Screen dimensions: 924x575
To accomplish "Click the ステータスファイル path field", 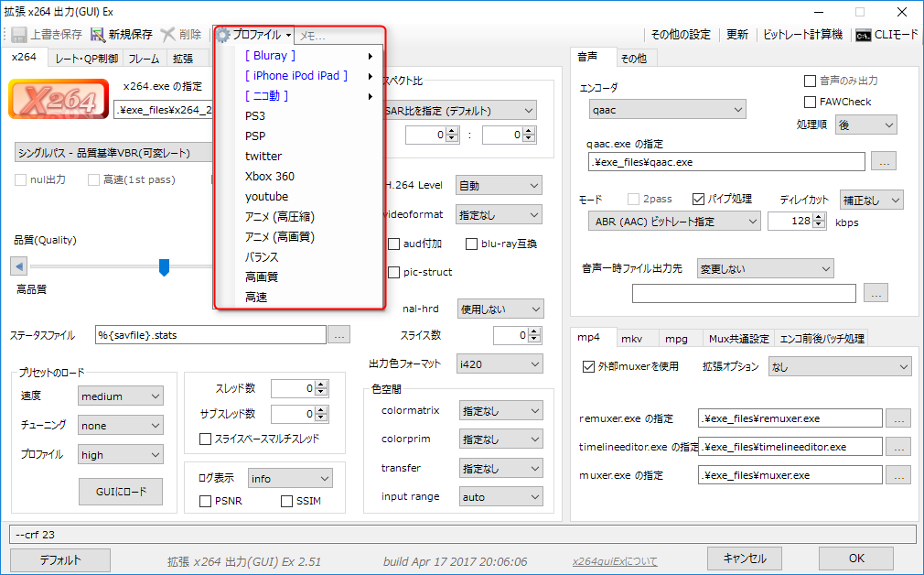I will 210,335.
